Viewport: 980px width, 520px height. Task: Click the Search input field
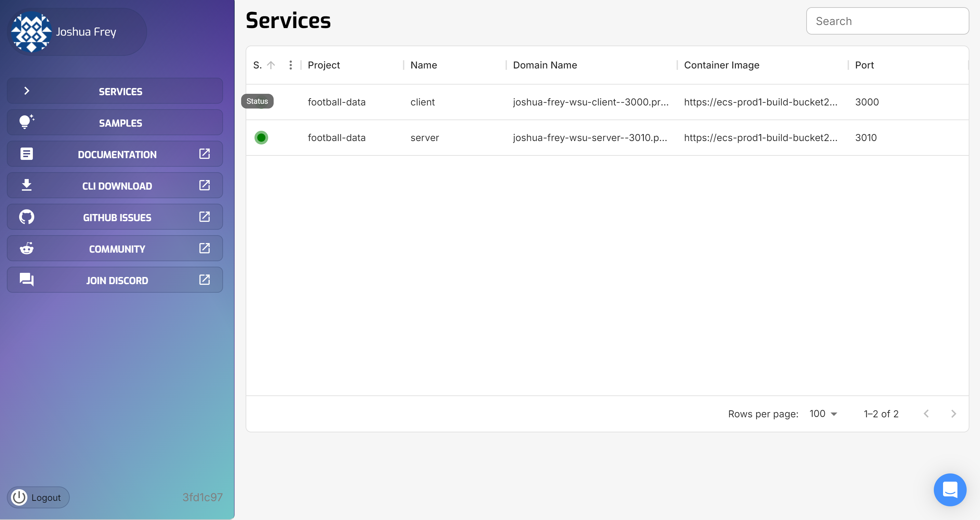887,21
